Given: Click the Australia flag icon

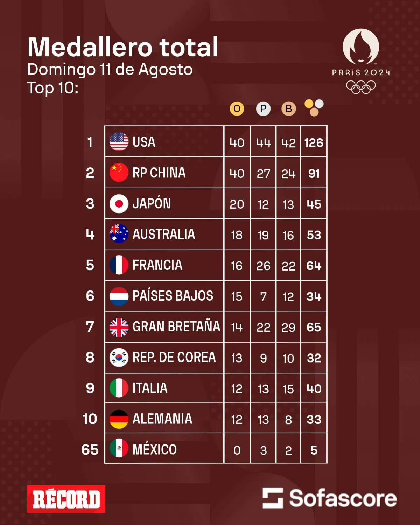Looking at the screenshot, I should click(x=119, y=234).
